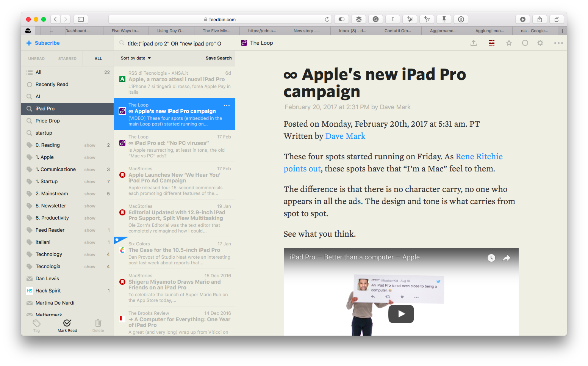
Task: Open reader settings gear icon
Action: (540, 43)
